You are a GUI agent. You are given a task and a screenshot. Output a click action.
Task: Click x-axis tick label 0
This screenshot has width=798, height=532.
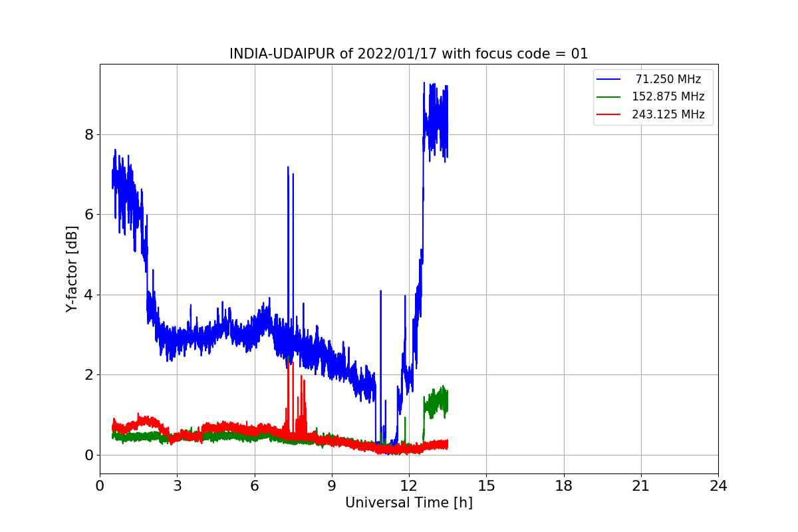point(100,486)
